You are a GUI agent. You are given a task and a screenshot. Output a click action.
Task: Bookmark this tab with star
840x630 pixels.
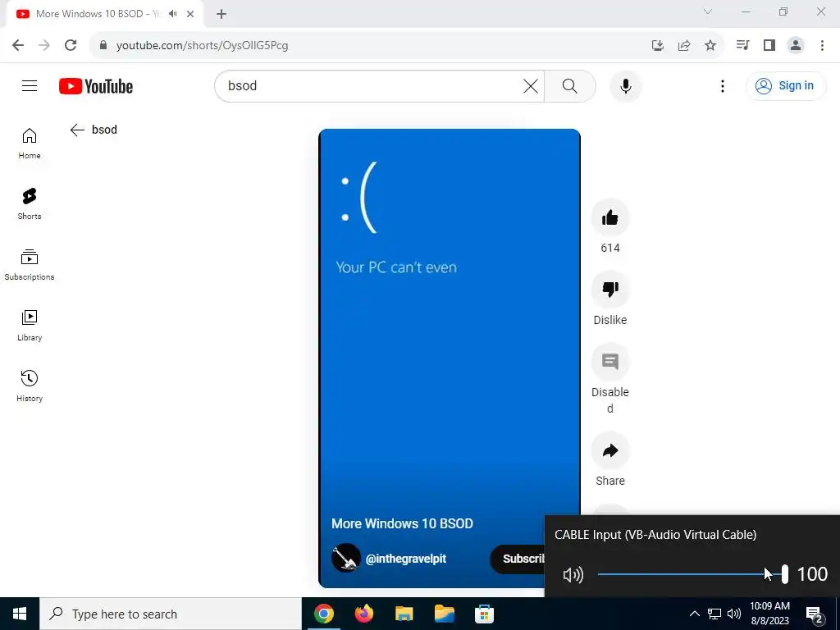710,45
